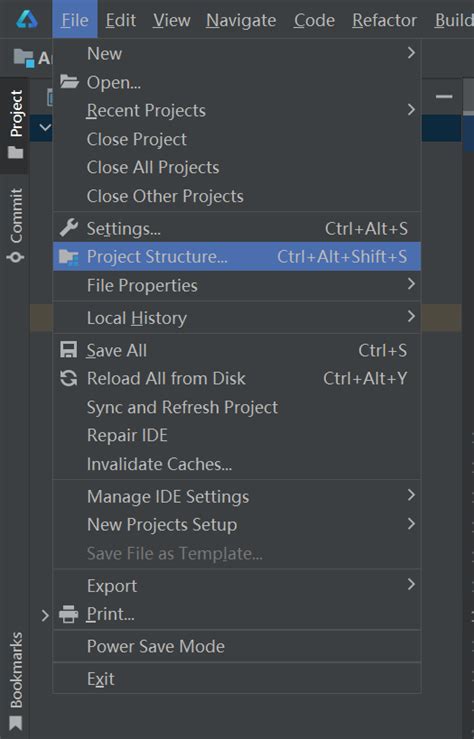Expand Recent Projects submenu
The image size is (474, 739).
click(x=237, y=110)
